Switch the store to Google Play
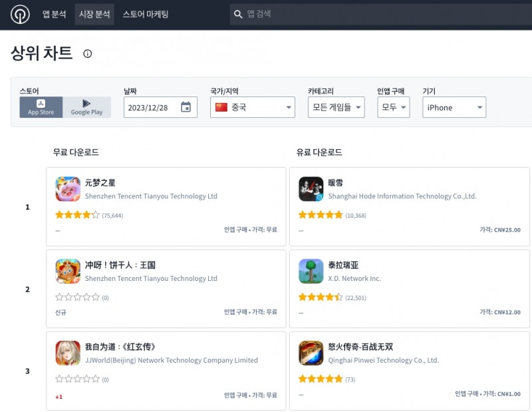This screenshot has width=532, height=412. click(x=88, y=107)
